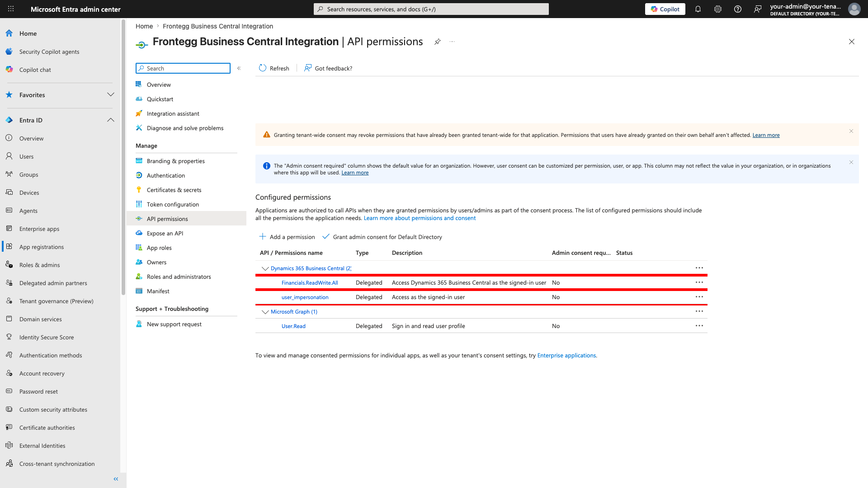Dismiss the tenant-wide consent warning banner
The image size is (868, 488).
pyautogui.click(x=851, y=131)
